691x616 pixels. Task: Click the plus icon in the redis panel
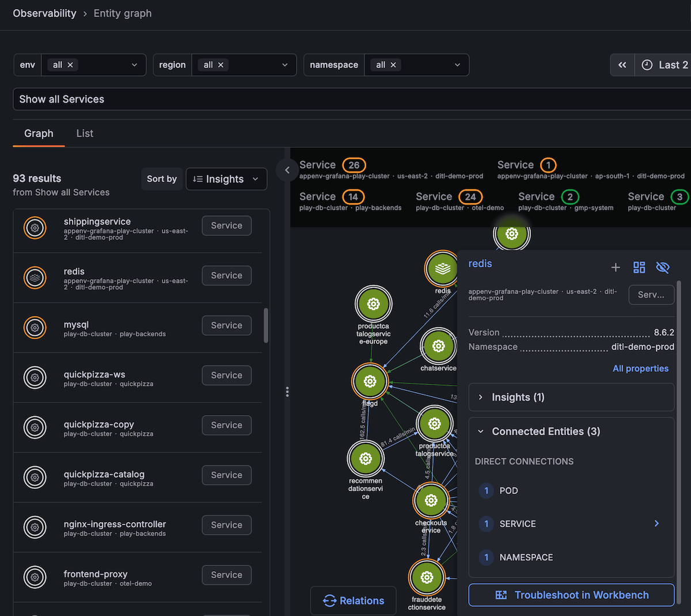coord(616,267)
